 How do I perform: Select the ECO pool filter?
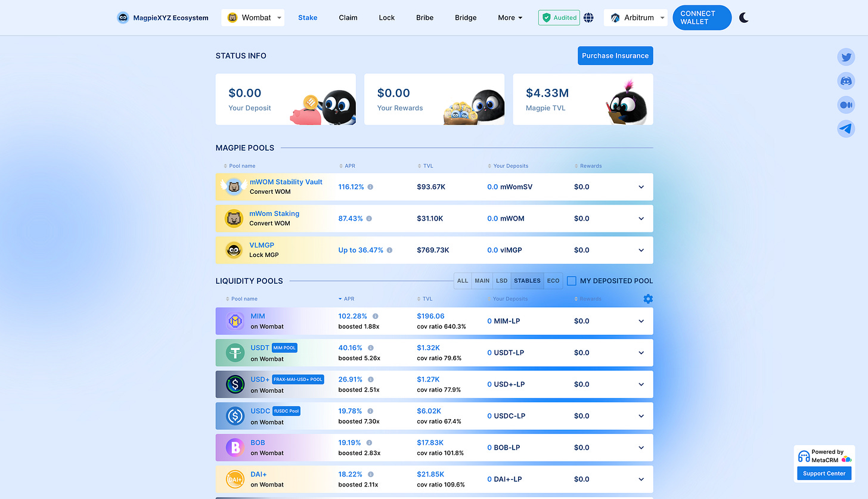[x=553, y=281]
